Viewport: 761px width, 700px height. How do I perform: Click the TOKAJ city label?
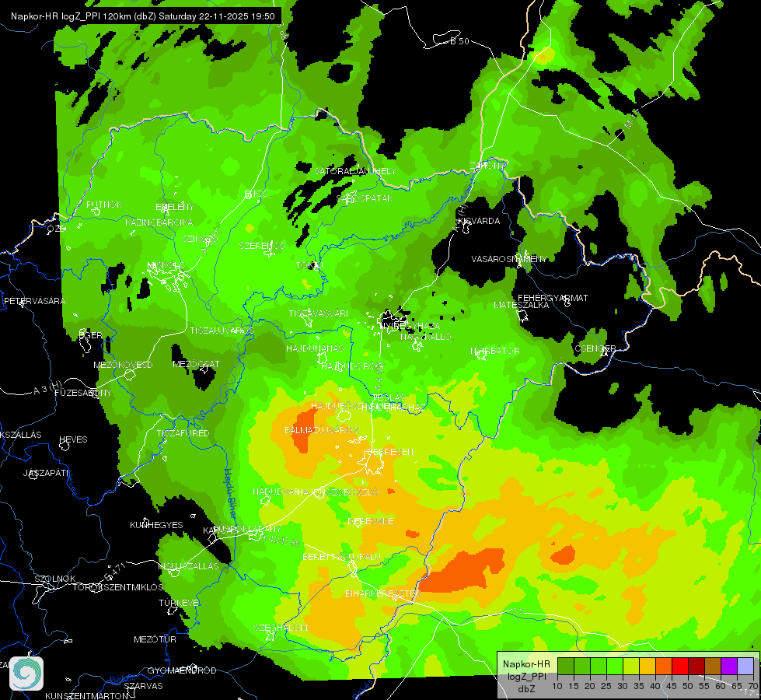(309, 266)
